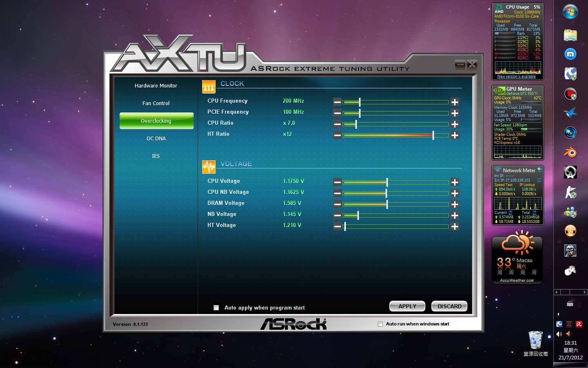The width and height of the screenshot is (588, 368).
Task: Open the blue bird taskbar icon
Action: click(570, 113)
